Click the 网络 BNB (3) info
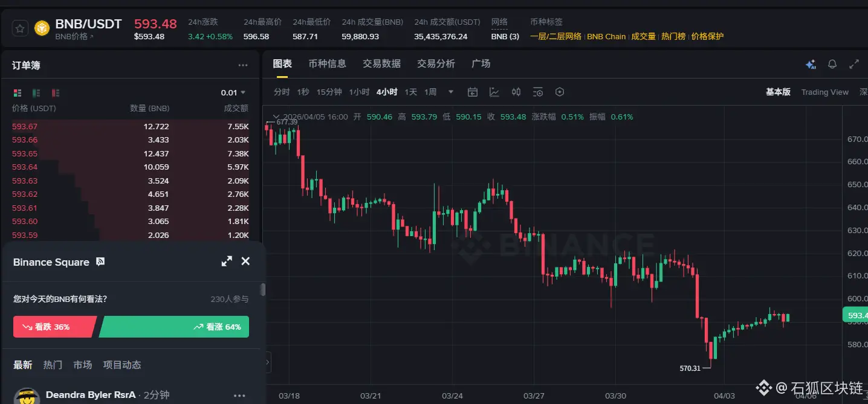The width and height of the screenshot is (868, 404). 505,36
